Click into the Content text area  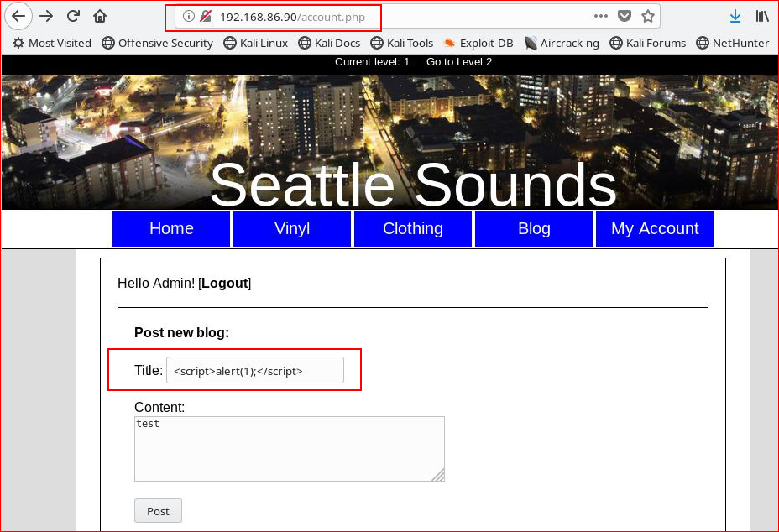[x=290, y=449]
